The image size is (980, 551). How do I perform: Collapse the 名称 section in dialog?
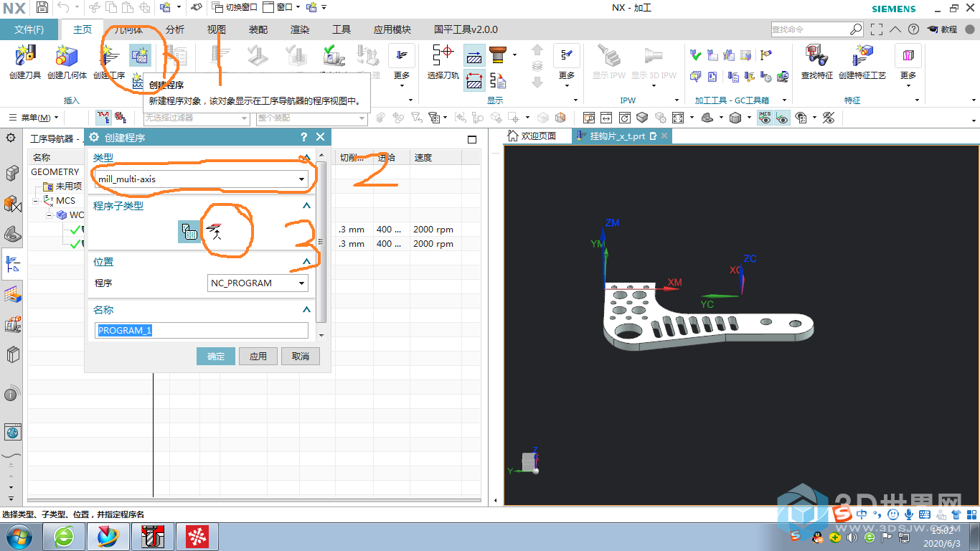point(306,310)
